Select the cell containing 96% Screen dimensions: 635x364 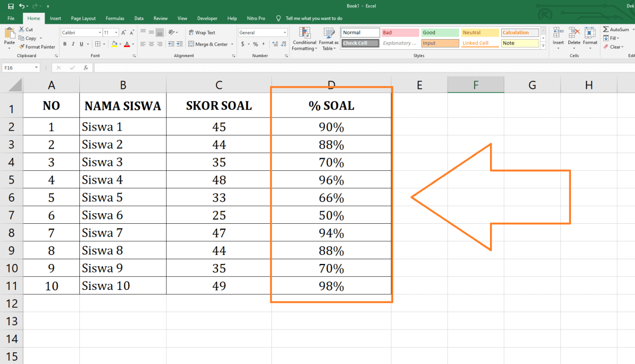331,180
